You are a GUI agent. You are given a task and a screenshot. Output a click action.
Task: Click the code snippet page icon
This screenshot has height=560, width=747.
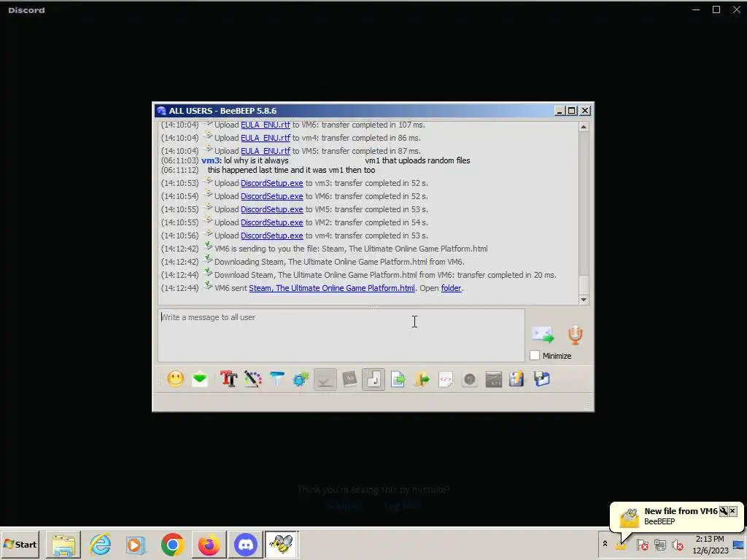[446, 379]
